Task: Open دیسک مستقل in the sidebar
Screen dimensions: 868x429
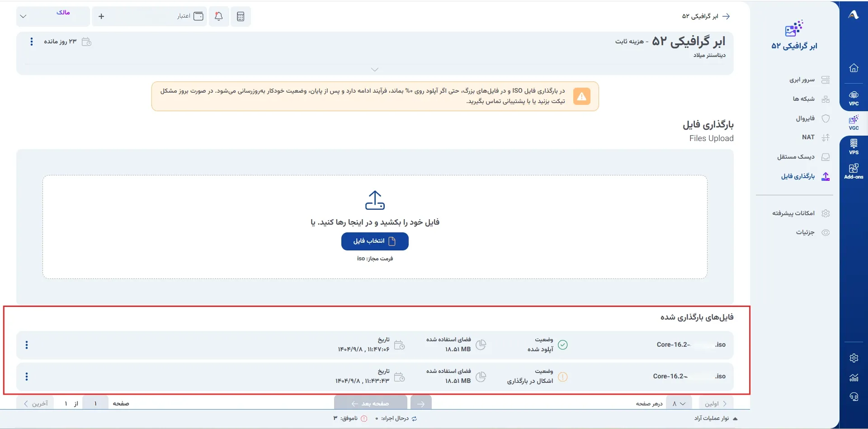Action: (803, 157)
